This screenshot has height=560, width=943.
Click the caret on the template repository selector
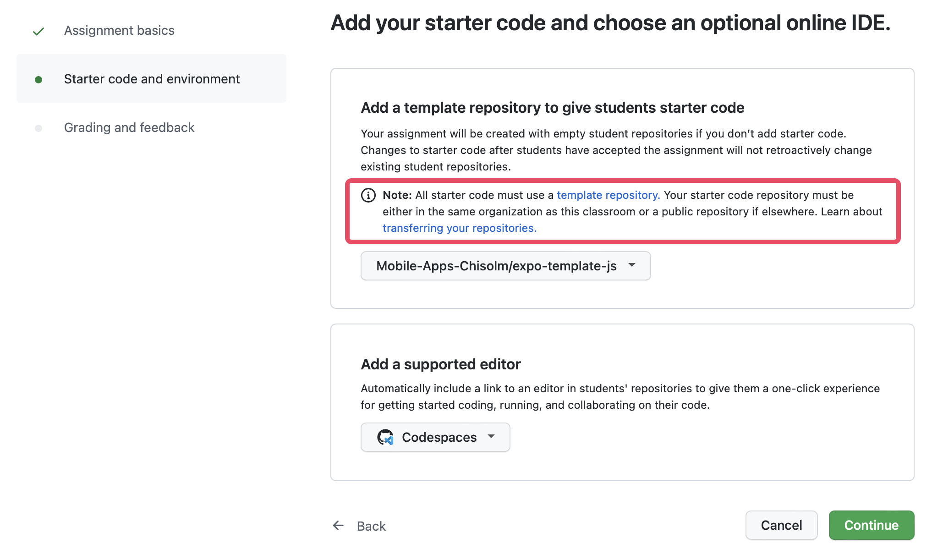pyautogui.click(x=632, y=265)
